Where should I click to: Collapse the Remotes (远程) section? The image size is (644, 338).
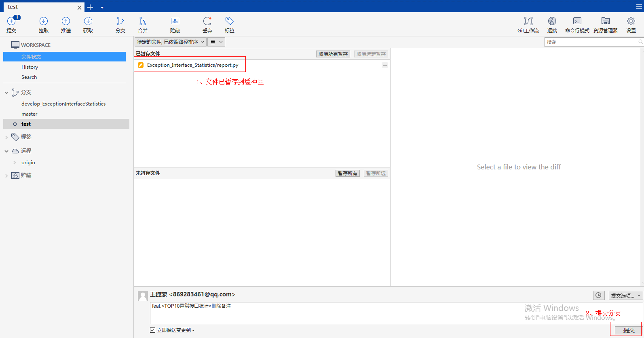coord(6,151)
